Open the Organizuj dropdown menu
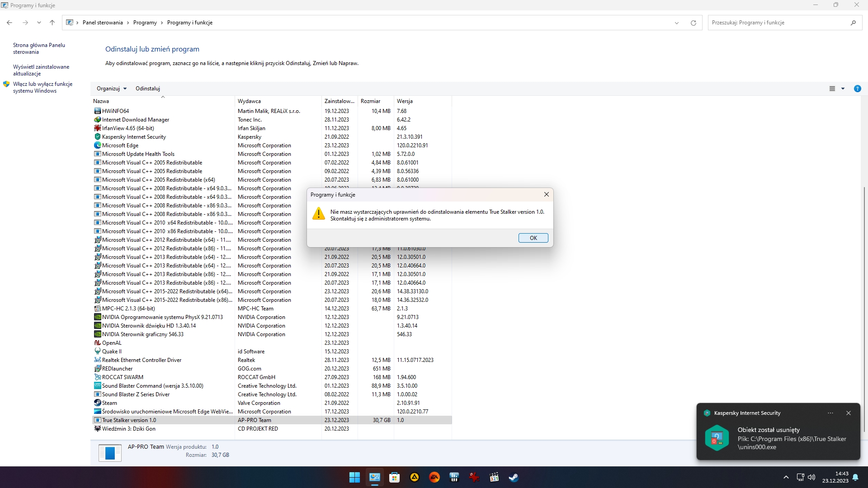868x488 pixels. click(111, 89)
